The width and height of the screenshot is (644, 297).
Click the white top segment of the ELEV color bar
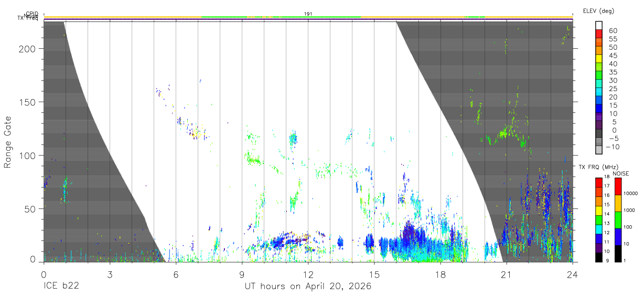click(x=599, y=26)
